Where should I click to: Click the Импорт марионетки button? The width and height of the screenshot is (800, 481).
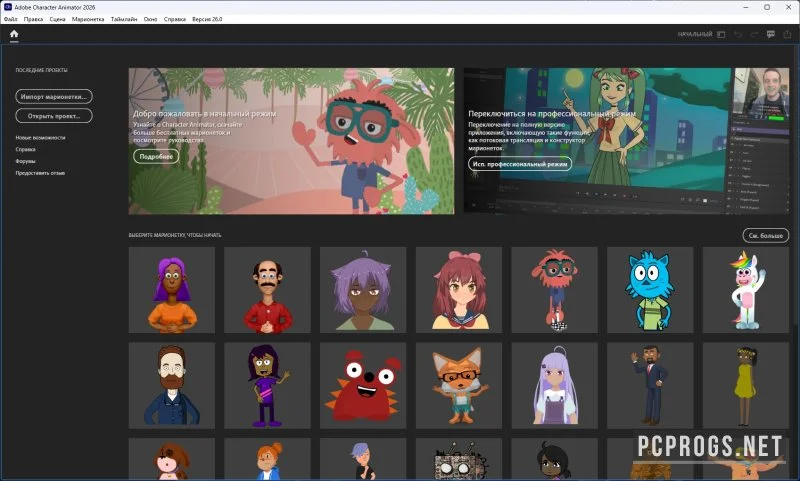(x=54, y=96)
